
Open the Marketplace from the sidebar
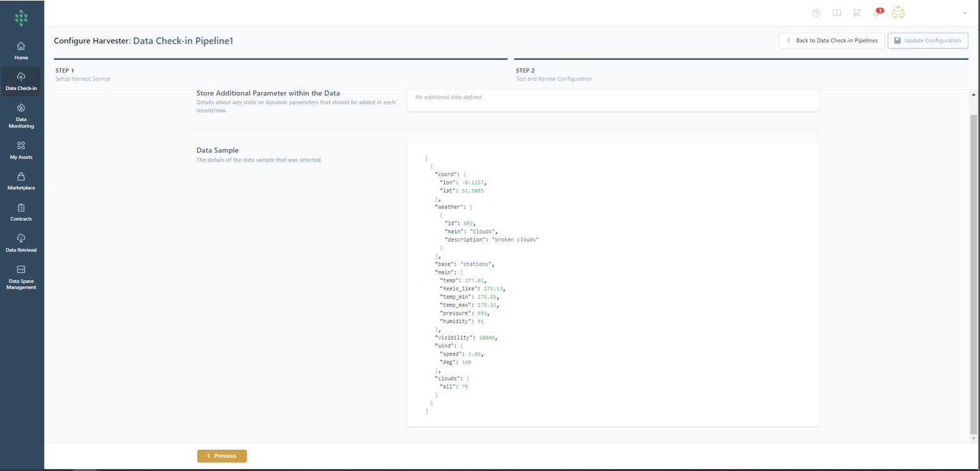(21, 181)
